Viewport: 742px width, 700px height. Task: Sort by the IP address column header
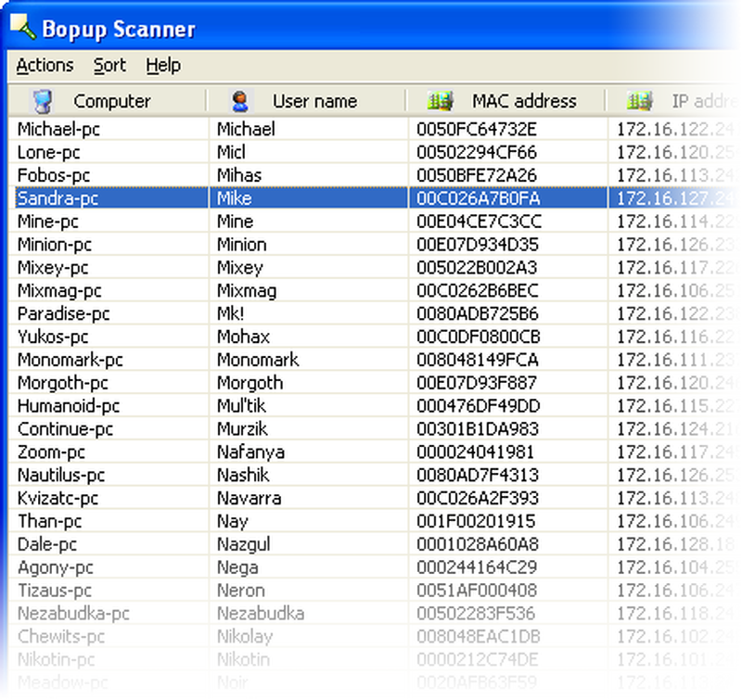click(x=674, y=101)
